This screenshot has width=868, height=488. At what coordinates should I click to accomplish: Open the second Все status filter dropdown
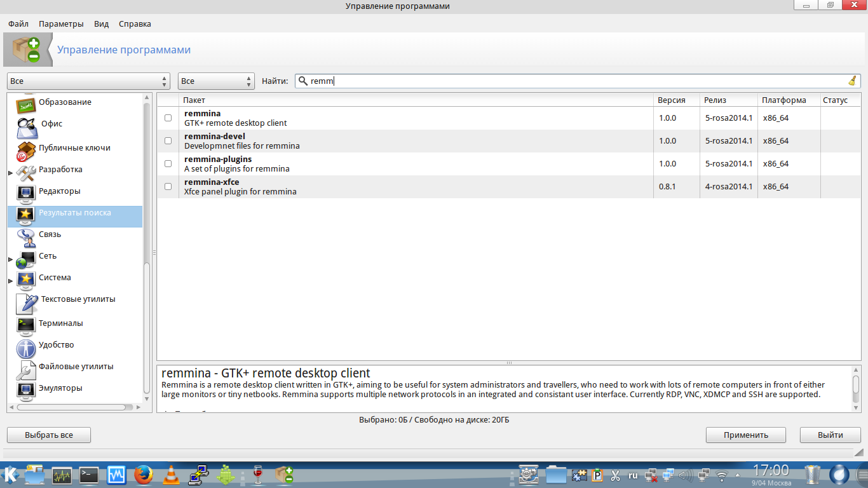[x=216, y=81]
